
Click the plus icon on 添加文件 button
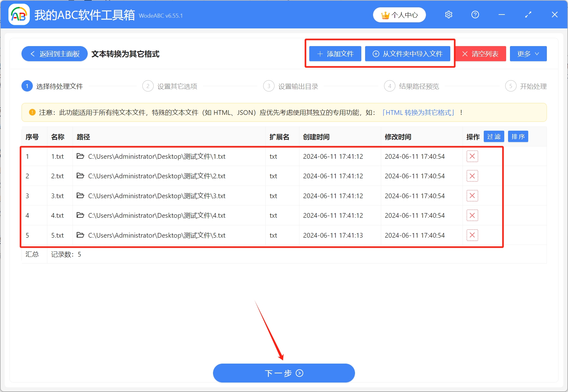320,54
